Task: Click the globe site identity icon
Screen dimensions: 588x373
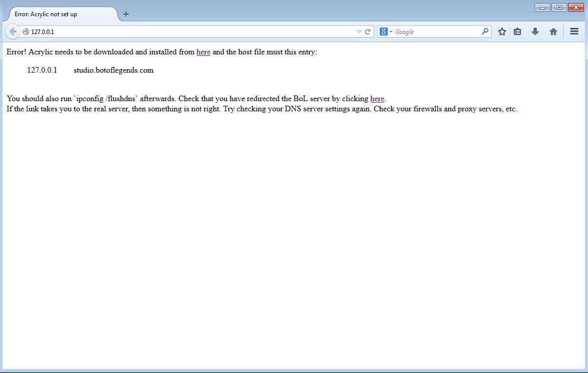Action: click(26, 32)
